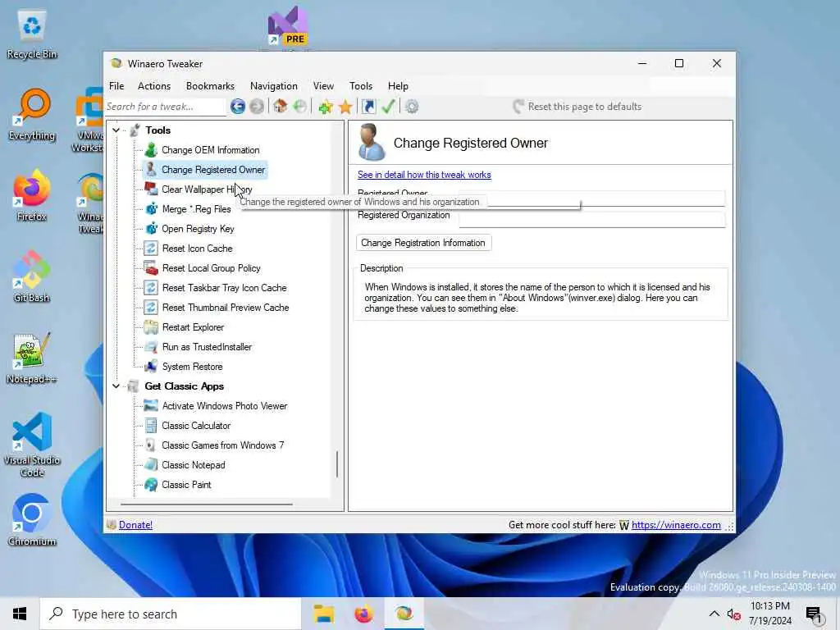
Task: Click the Reset Icon Cache icon
Action: pos(151,249)
